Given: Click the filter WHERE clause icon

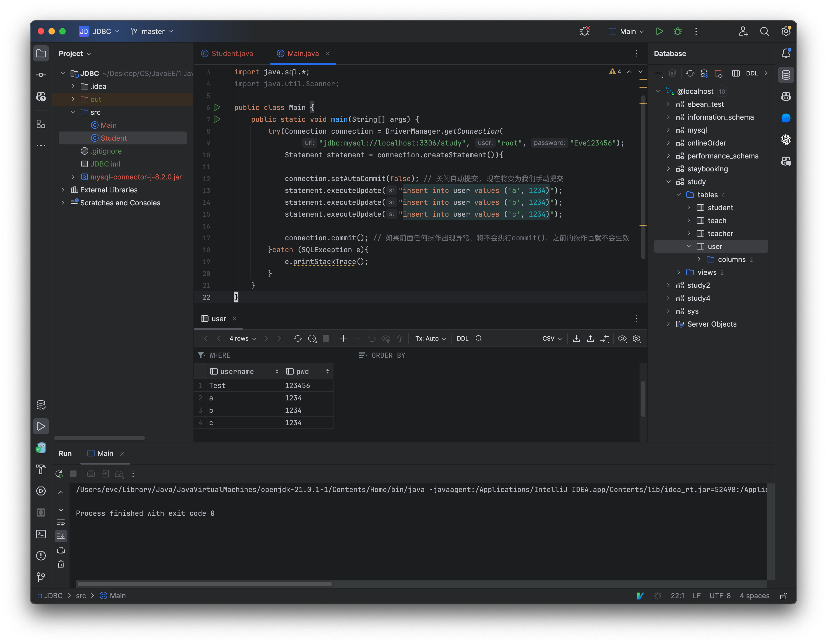Looking at the screenshot, I should point(201,354).
